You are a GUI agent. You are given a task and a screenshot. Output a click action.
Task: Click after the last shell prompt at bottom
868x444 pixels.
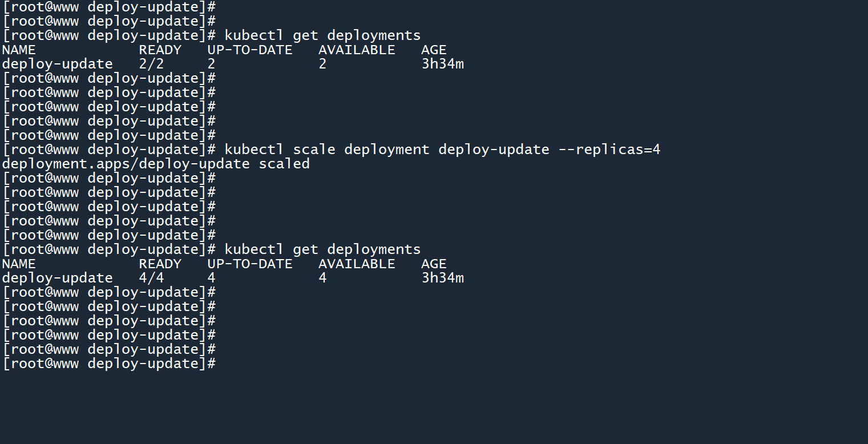(221, 364)
